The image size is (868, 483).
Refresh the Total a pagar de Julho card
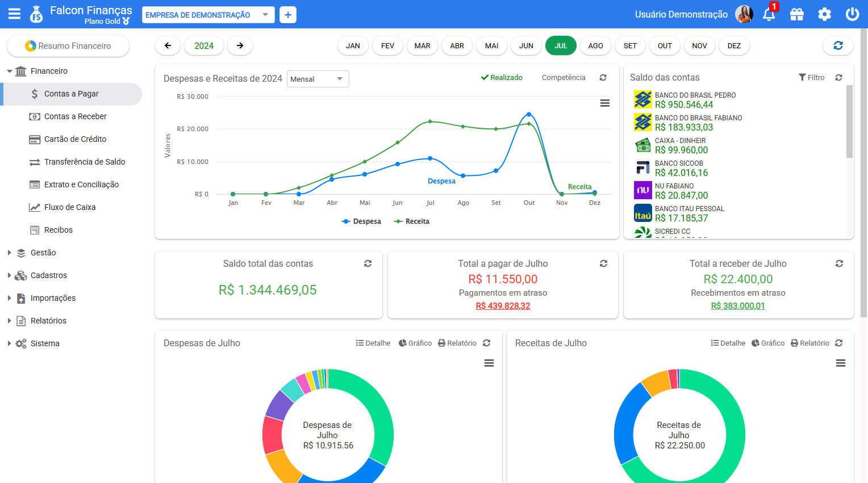point(603,263)
